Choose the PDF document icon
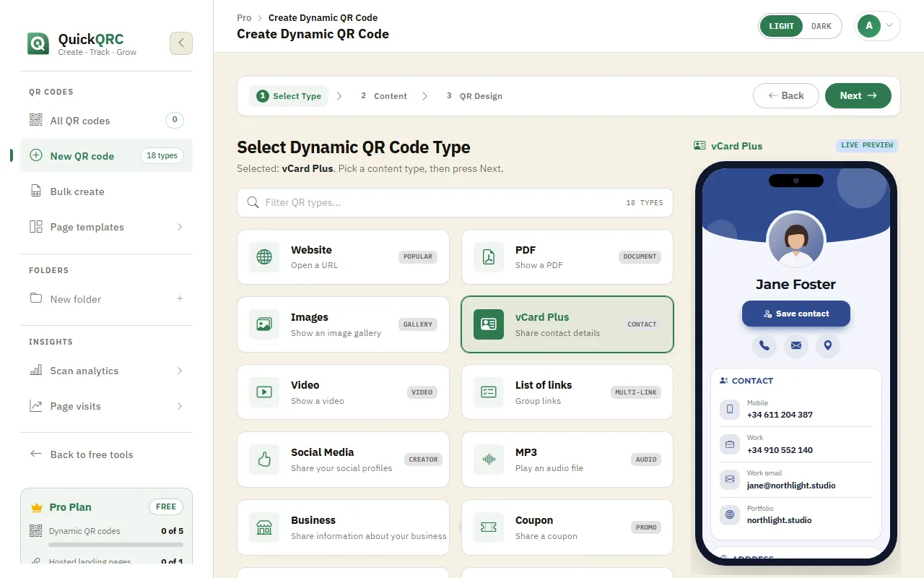924x578 pixels. pyautogui.click(x=489, y=257)
